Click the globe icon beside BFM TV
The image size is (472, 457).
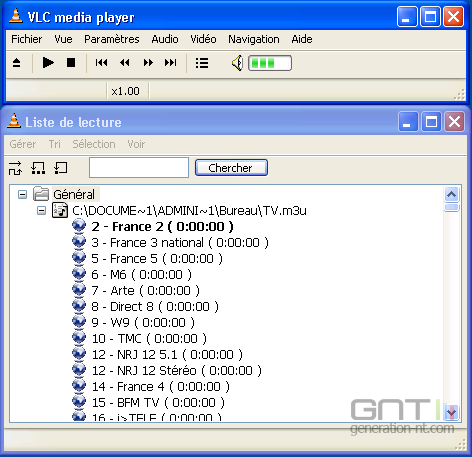pyautogui.click(x=79, y=401)
